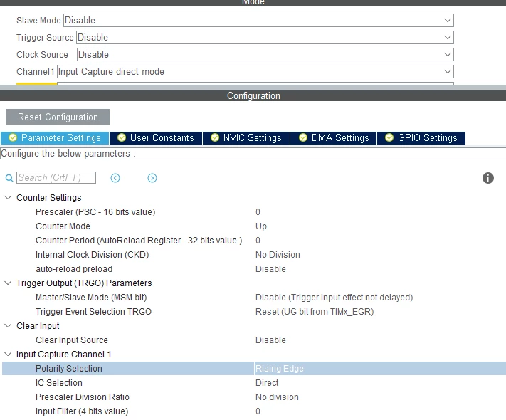Click the Reset Configuration button
The image size is (506, 420).
58,117
